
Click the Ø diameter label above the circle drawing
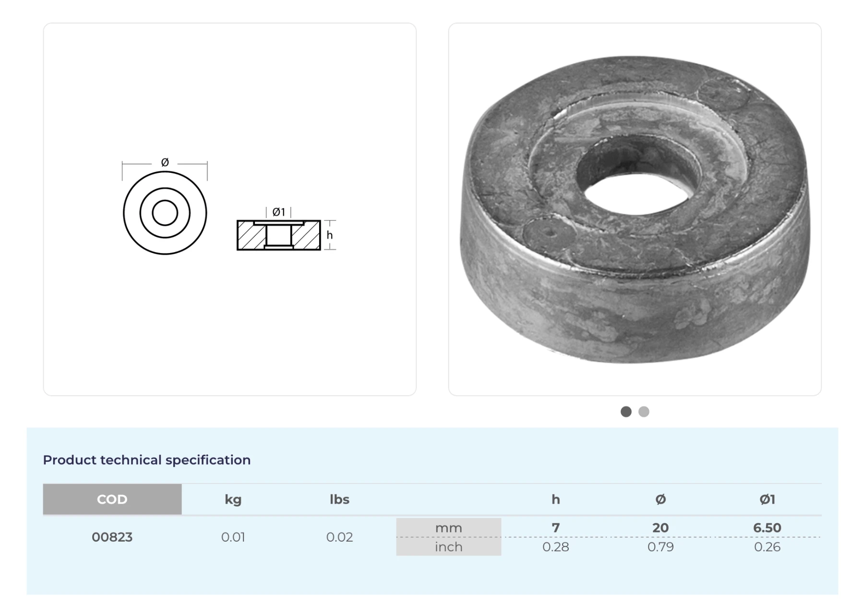[x=165, y=163]
